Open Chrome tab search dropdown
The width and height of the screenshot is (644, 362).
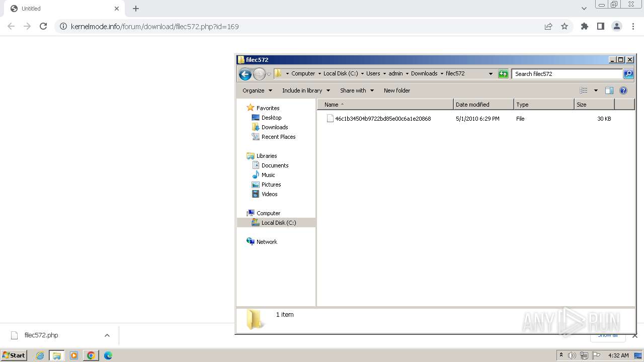[584, 8]
